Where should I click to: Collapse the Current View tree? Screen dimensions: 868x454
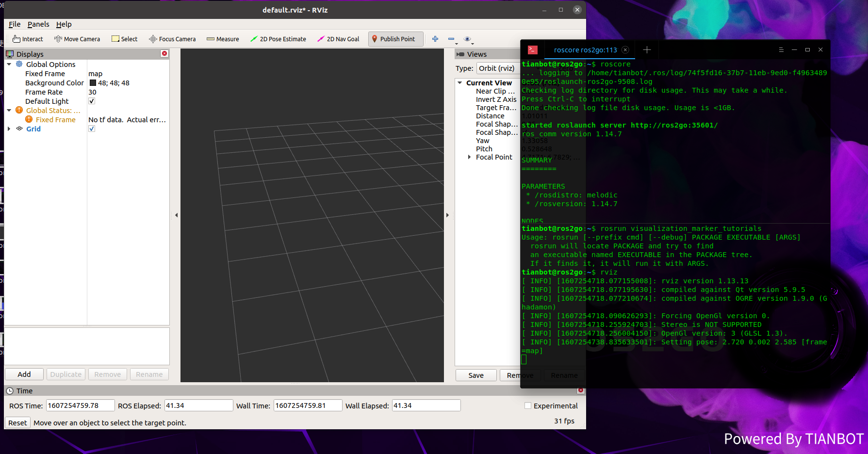(x=460, y=82)
